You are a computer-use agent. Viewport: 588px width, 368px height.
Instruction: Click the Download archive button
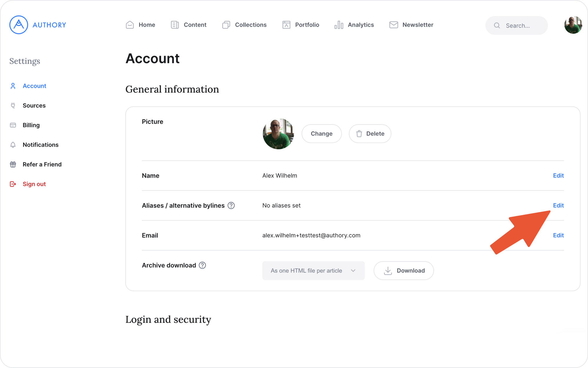point(404,271)
